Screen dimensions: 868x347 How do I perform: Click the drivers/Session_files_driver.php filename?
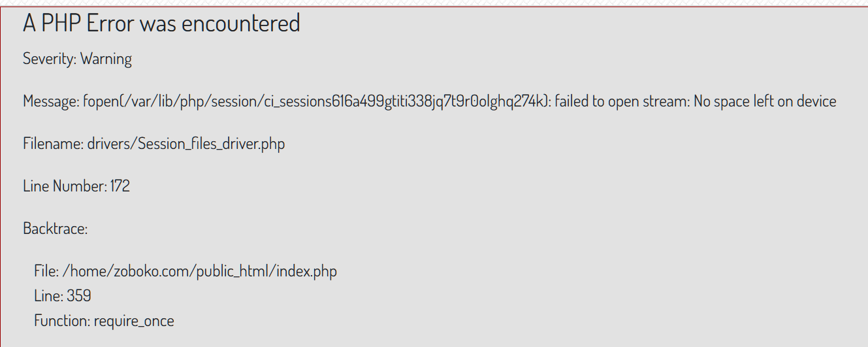coord(186,144)
